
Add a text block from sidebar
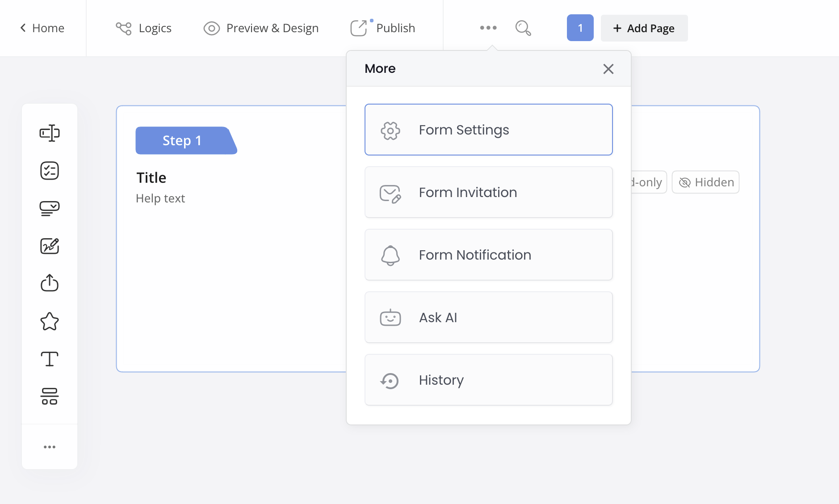(x=50, y=359)
